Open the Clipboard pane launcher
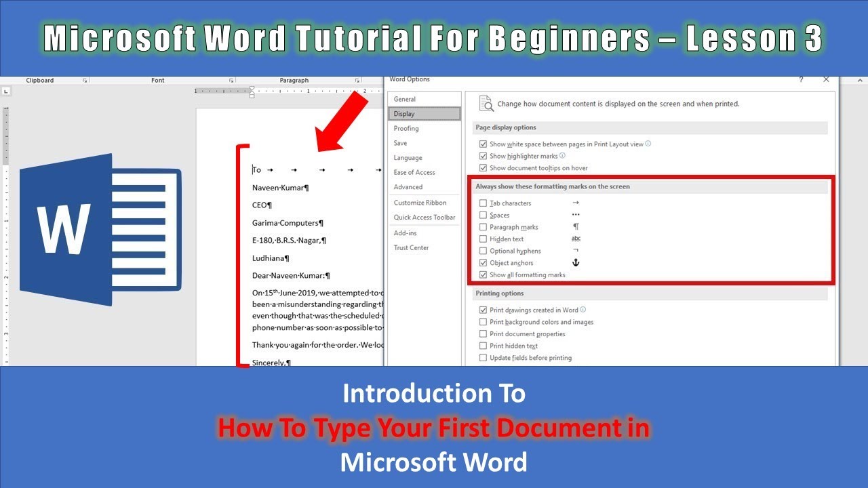The height and width of the screenshot is (488, 868). [85, 81]
